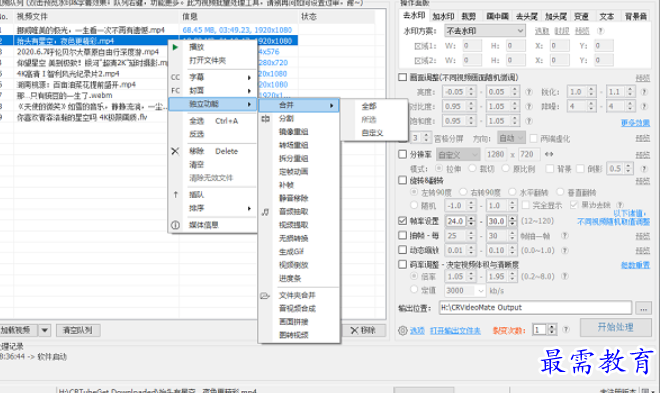Screen dimensions: 662x393
Task: Click help icon beside 黑边去除 checkbox
Action: point(620,205)
